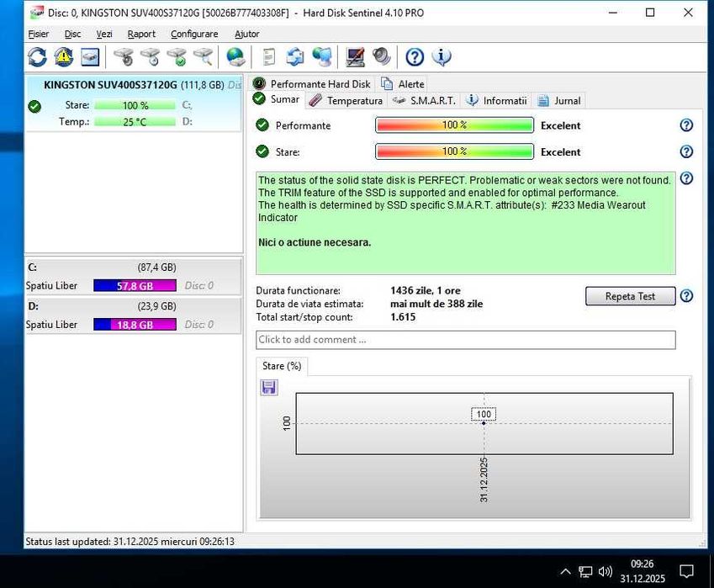
Task: Open the S.M.A.R.T. tab
Action: 424,101
